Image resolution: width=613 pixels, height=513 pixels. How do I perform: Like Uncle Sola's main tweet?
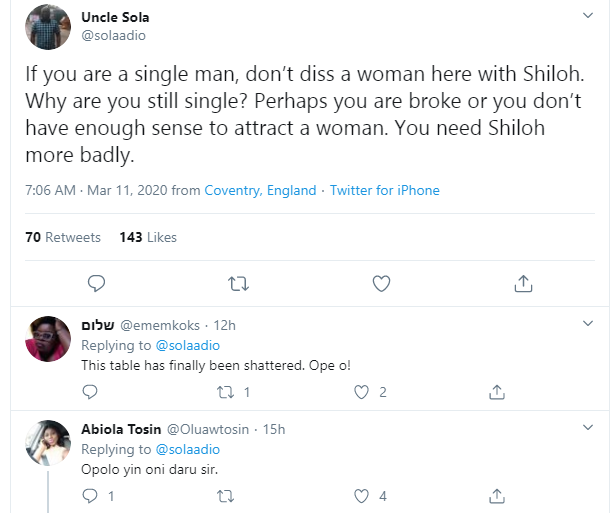point(381,284)
